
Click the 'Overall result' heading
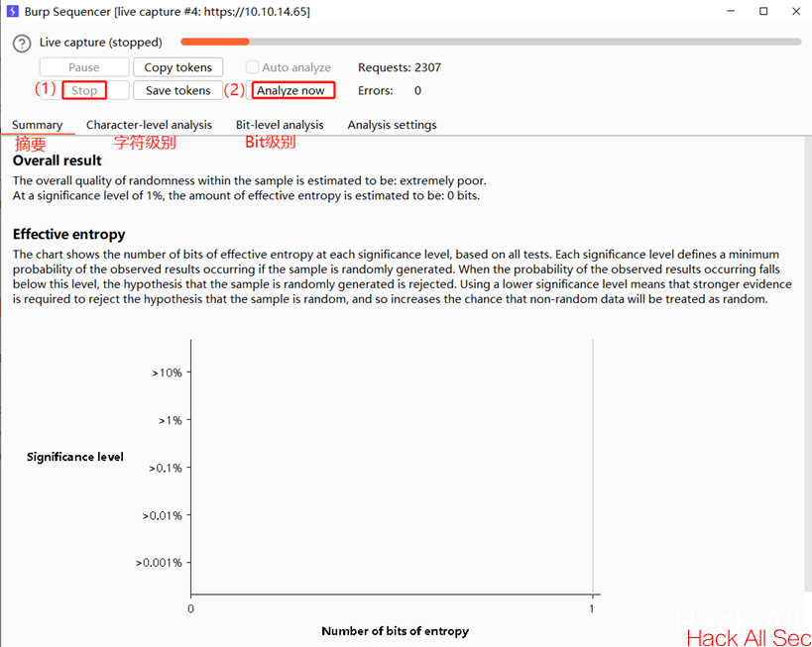[x=57, y=161]
